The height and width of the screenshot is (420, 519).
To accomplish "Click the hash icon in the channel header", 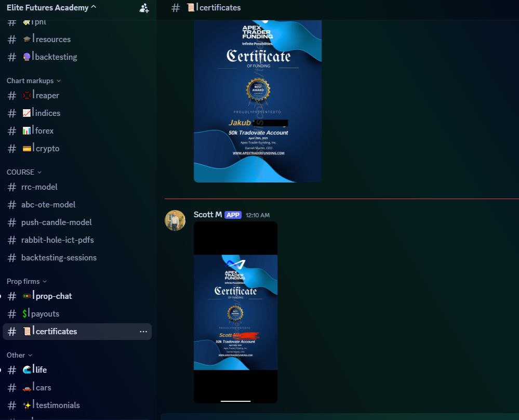I will (176, 8).
